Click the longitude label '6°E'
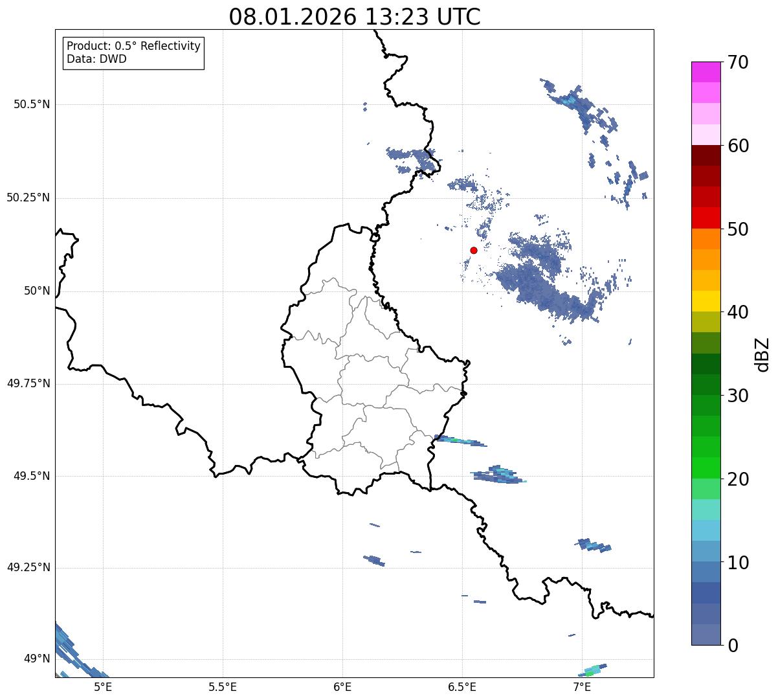 pyautogui.click(x=342, y=687)
